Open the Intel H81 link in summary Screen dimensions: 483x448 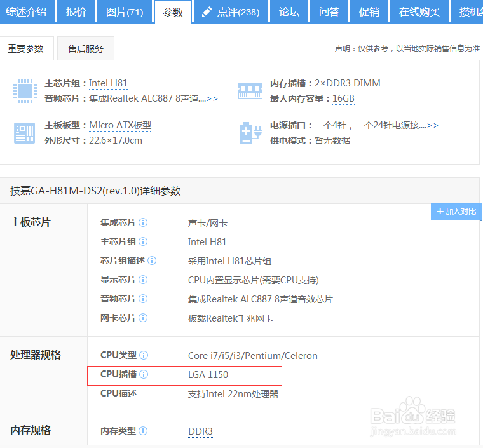pyautogui.click(x=108, y=83)
